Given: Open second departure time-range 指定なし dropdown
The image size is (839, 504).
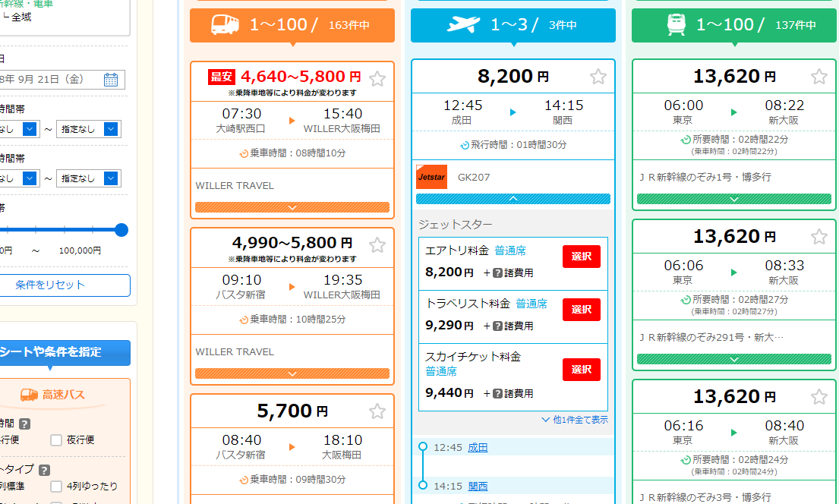Looking at the screenshot, I should point(88,129).
